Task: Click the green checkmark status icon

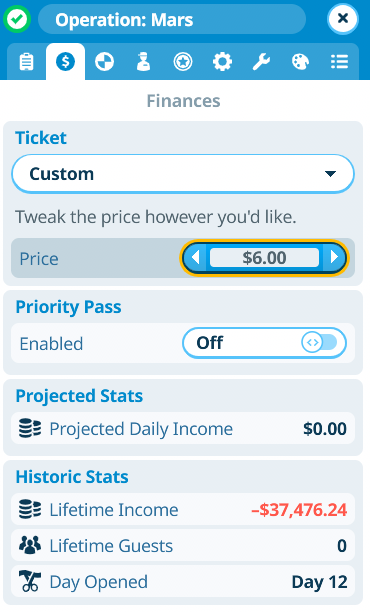Action: pyautogui.click(x=17, y=19)
